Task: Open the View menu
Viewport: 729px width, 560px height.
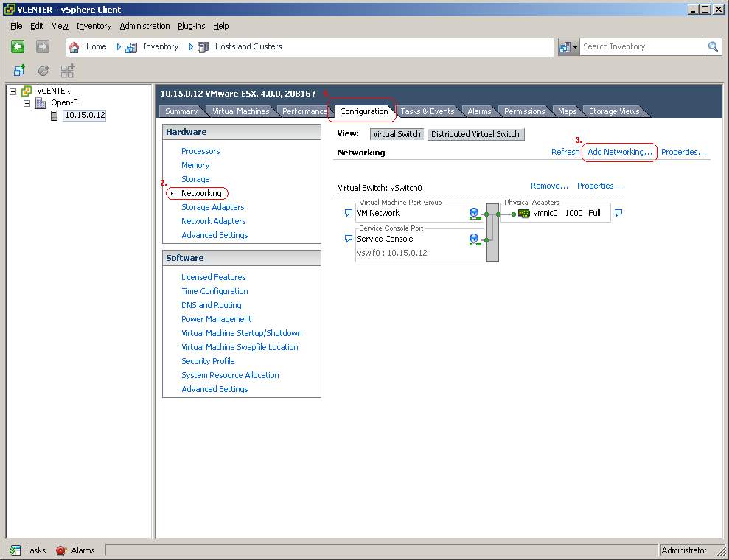Action: [x=60, y=26]
